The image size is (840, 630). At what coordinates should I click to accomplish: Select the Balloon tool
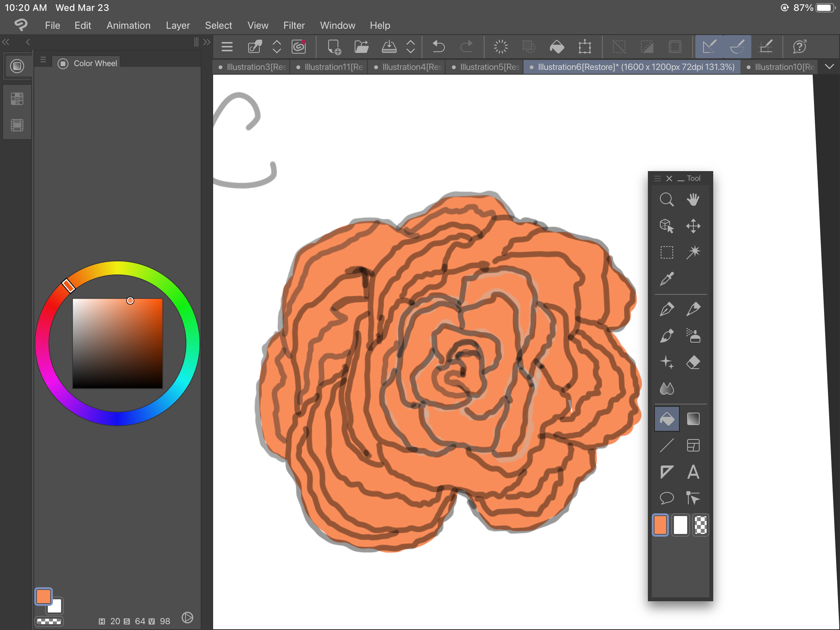pos(667,498)
